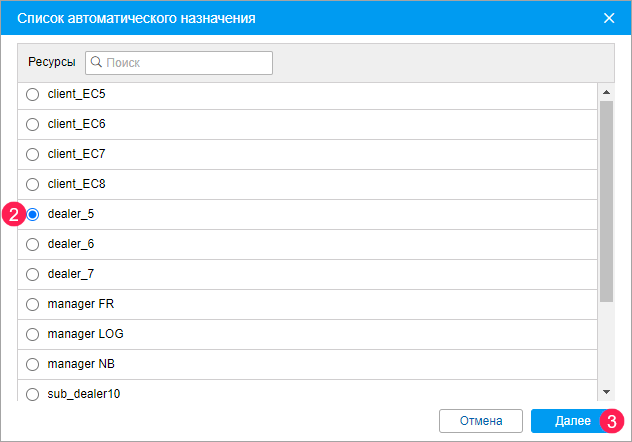Click the vertical scrollbar thumb
The height and width of the screenshot is (442, 632).
tap(606, 200)
